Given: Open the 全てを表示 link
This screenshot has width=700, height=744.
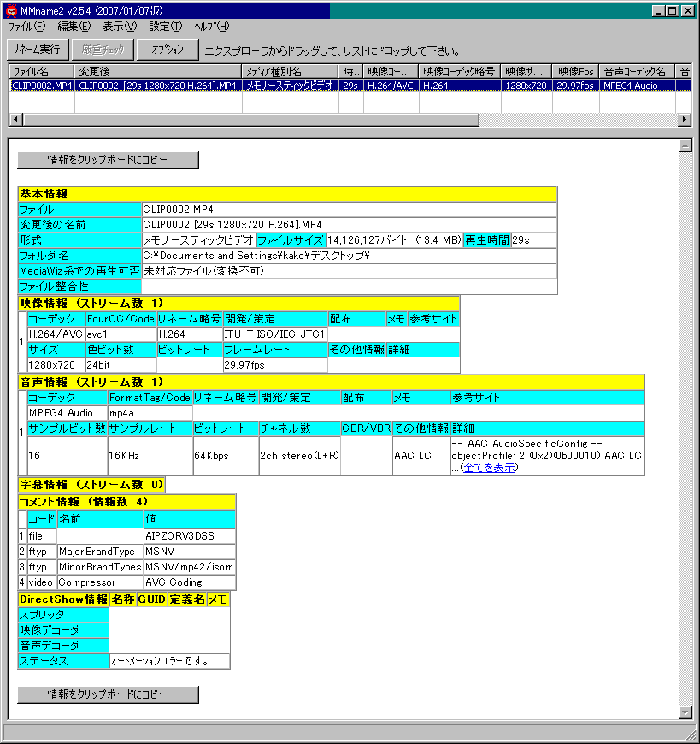Looking at the screenshot, I should [490, 468].
